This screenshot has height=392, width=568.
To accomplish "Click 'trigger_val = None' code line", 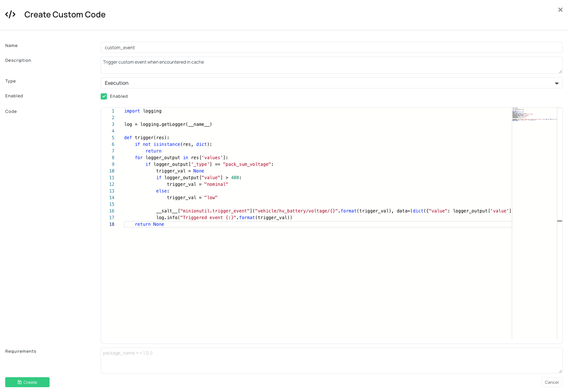I will 180,171.
